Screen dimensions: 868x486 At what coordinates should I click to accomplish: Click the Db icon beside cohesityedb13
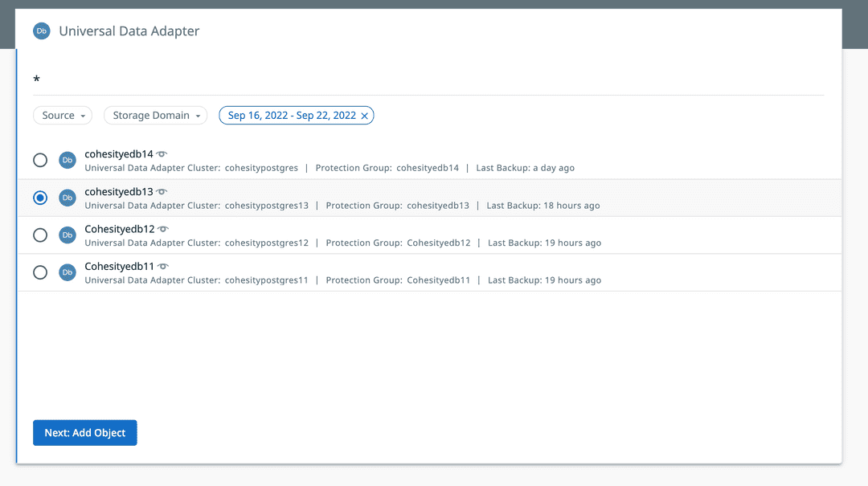pyautogui.click(x=68, y=198)
